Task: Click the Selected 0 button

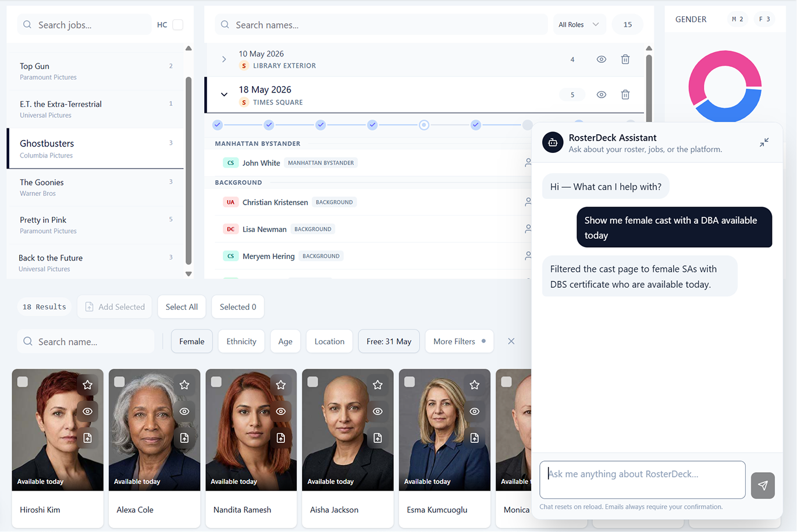Action: [x=238, y=307]
